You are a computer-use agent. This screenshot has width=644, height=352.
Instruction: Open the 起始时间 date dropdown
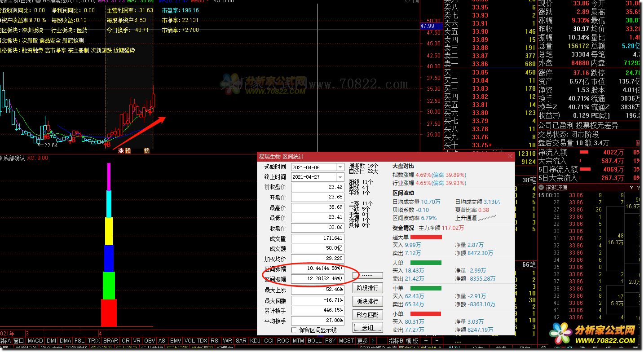point(340,167)
